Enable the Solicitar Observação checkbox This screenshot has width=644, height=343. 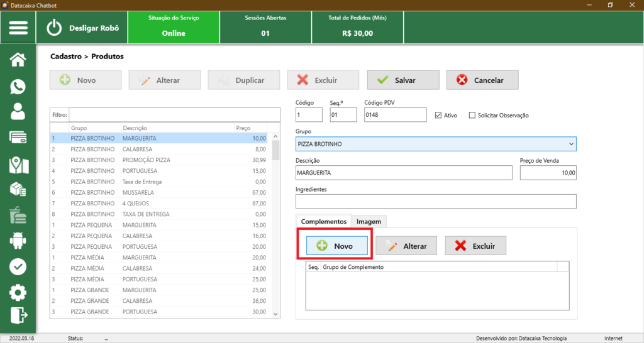click(472, 115)
